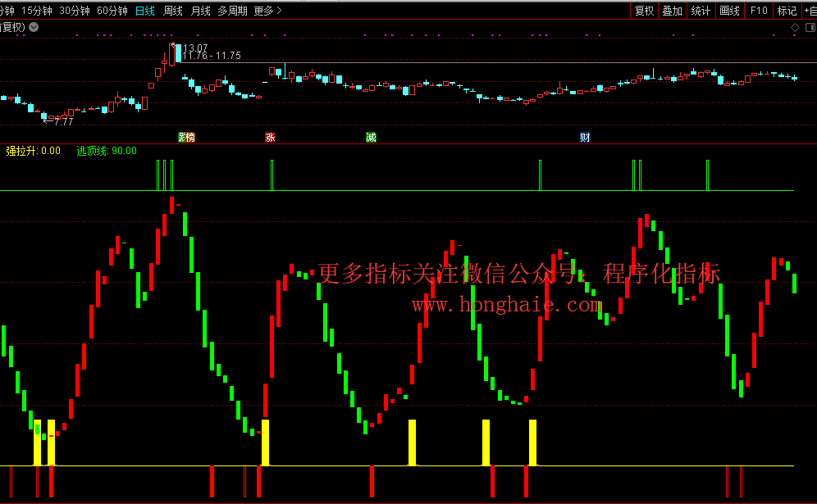The image size is (817, 504).
Task: Click the 涨 event marker icon
Action: tap(270, 138)
